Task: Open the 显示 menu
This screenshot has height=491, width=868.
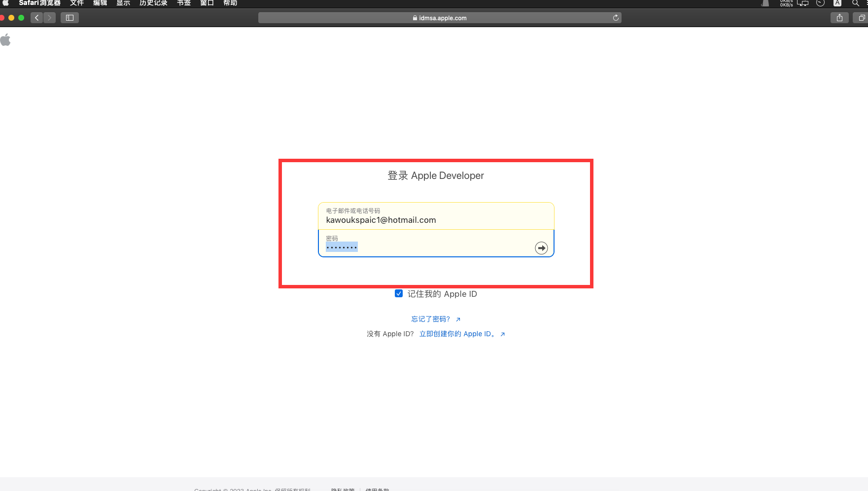Action: pos(123,3)
